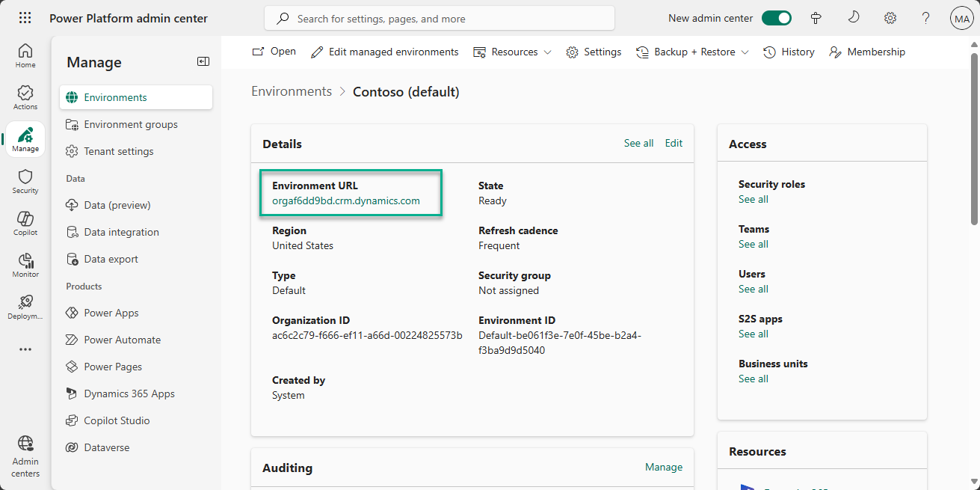The image size is (980, 490).
Task: Collapse the Manage navigation pane
Action: 203,62
